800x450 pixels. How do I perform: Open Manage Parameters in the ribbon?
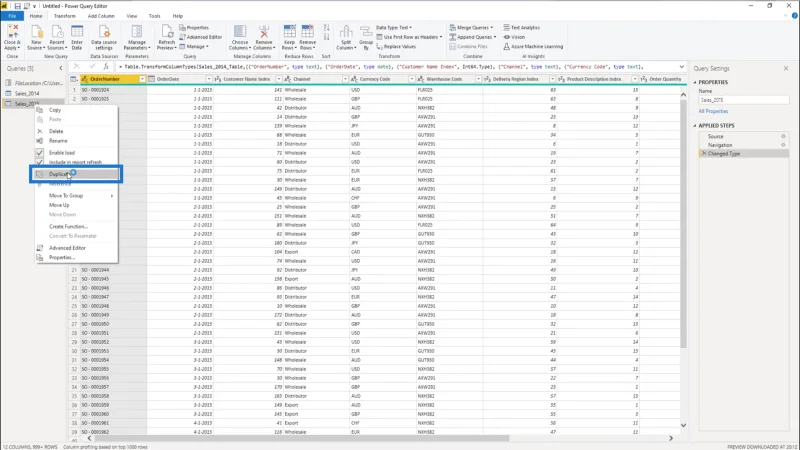(x=137, y=37)
